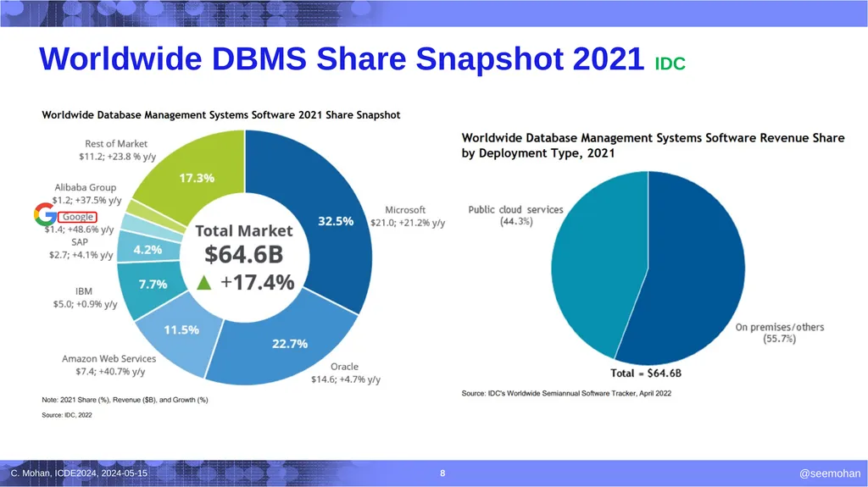868x487 pixels.
Task: Click the @seemohan handle
Action: click(830, 473)
